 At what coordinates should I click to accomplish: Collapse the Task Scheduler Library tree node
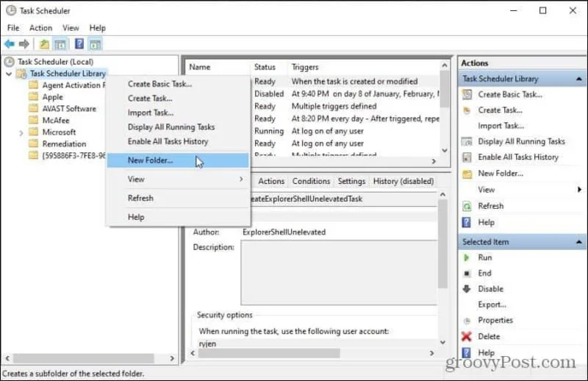click(9, 74)
